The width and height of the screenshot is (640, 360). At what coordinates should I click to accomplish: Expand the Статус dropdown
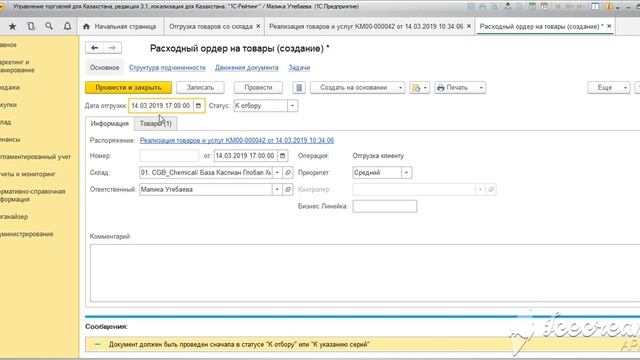point(292,106)
